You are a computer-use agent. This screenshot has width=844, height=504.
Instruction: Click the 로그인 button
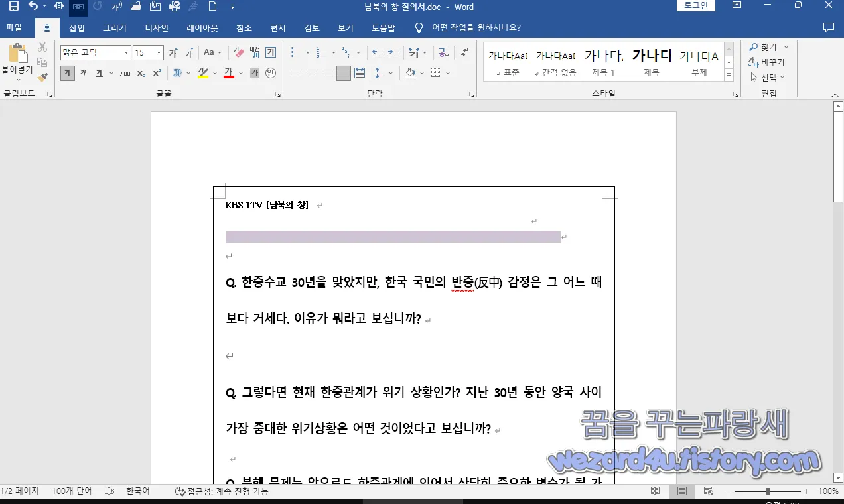pyautogui.click(x=696, y=5)
